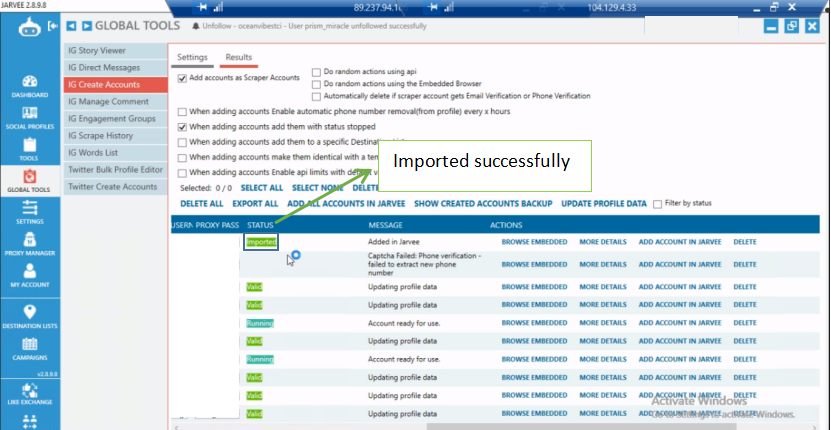The image size is (831, 430).
Task: Open Social Profiles from the sidebar
Action: tap(30, 118)
